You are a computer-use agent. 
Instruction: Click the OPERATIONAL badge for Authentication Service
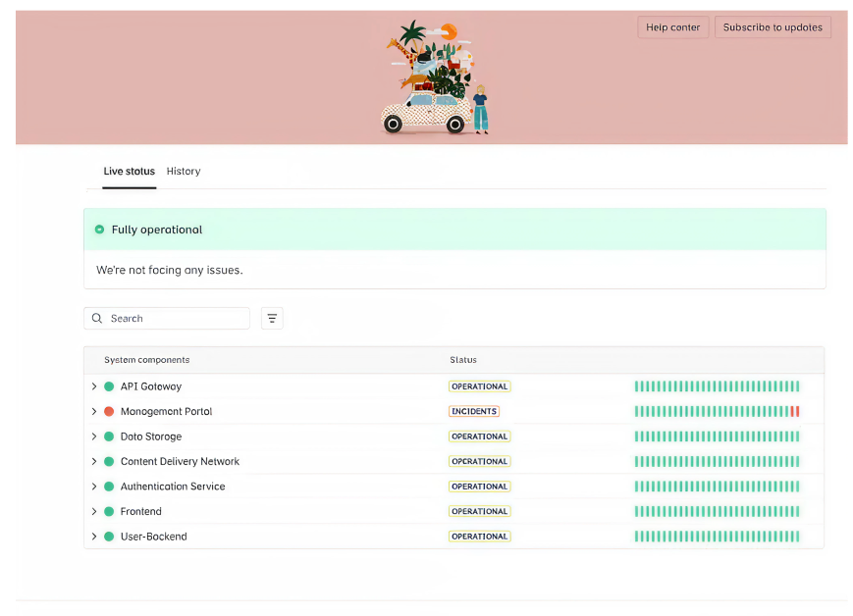click(x=479, y=486)
